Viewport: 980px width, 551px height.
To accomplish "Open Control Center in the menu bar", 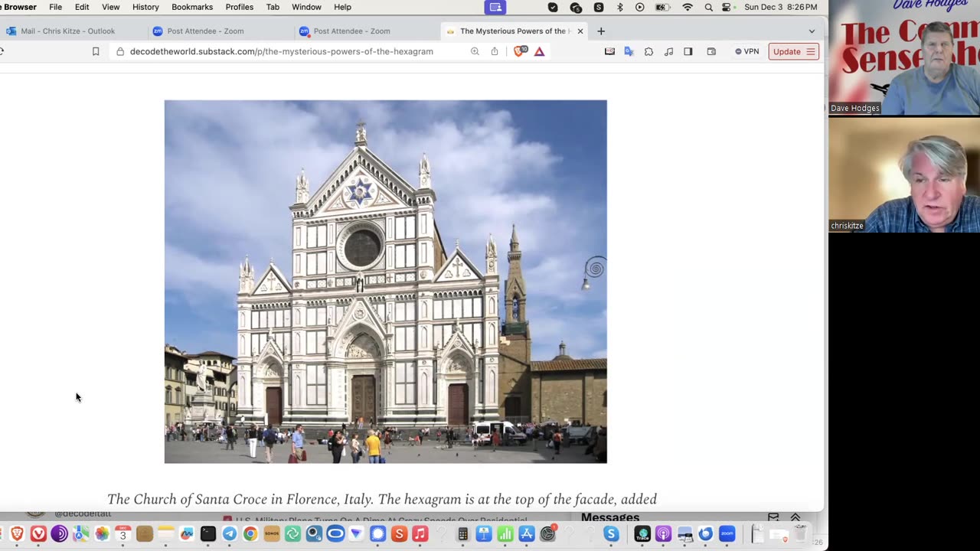I will tap(727, 7).
